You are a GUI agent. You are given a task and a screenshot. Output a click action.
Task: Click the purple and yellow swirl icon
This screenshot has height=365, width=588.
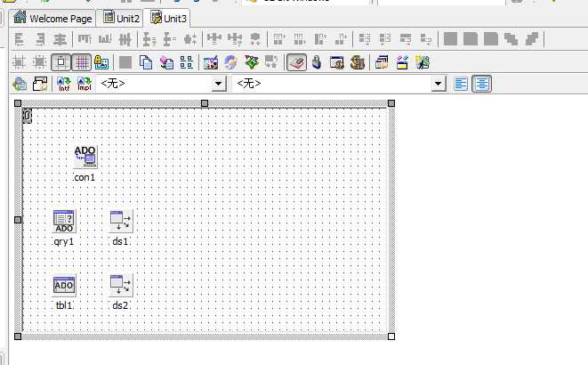[x=230, y=62]
